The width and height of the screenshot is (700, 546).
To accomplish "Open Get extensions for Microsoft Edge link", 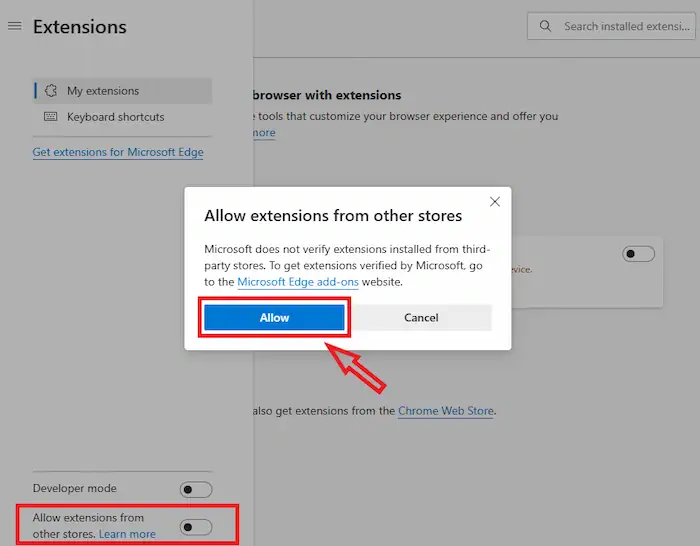I will tap(118, 152).
